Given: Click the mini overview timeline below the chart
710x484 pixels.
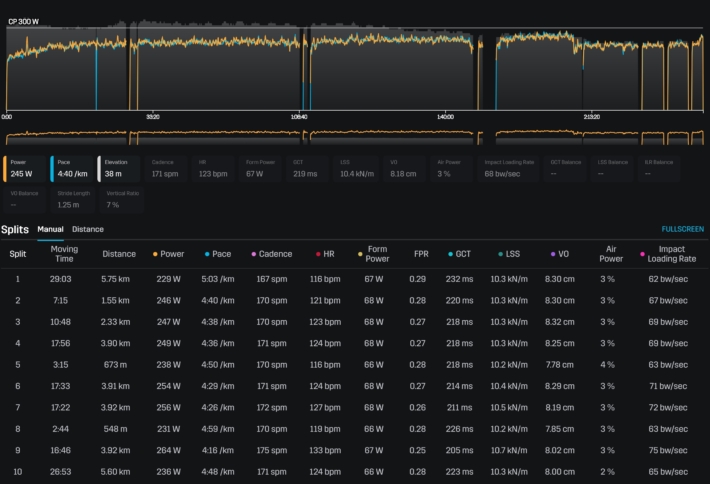Looking at the screenshot, I should (x=355, y=135).
